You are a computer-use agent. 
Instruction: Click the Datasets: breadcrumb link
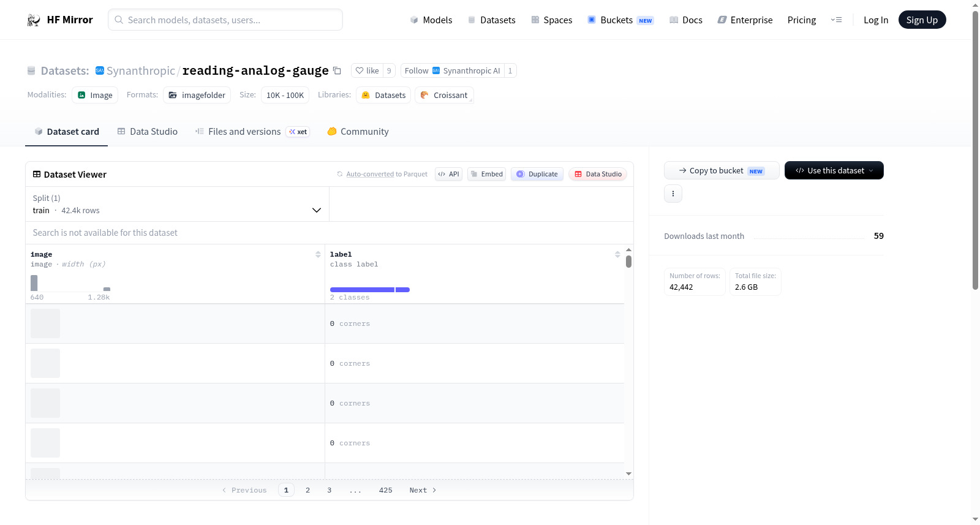click(65, 70)
